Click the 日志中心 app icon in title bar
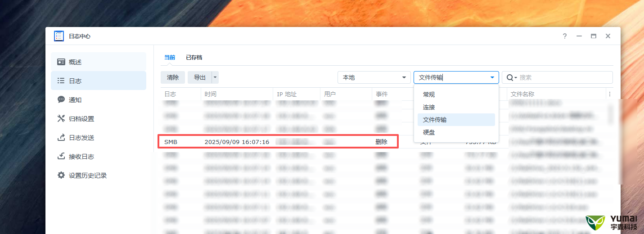 tap(59, 36)
